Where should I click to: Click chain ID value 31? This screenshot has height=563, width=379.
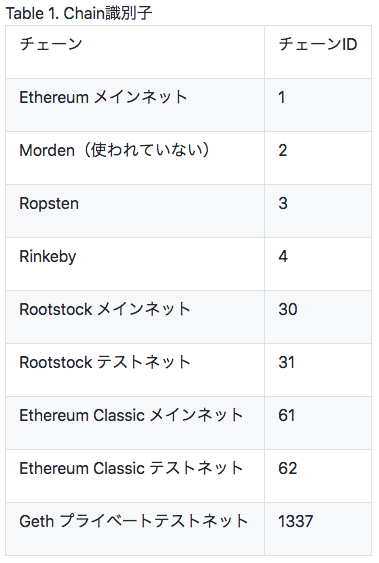coord(286,362)
